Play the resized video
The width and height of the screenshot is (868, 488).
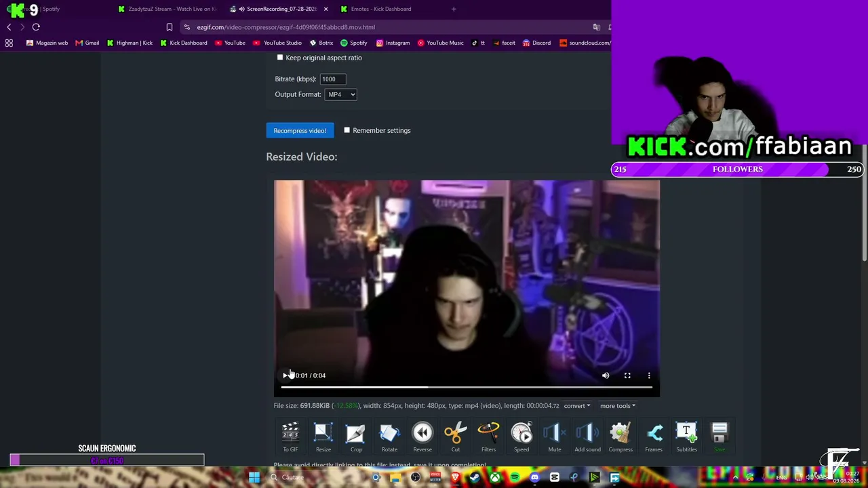pyautogui.click(x=285, y=375)
